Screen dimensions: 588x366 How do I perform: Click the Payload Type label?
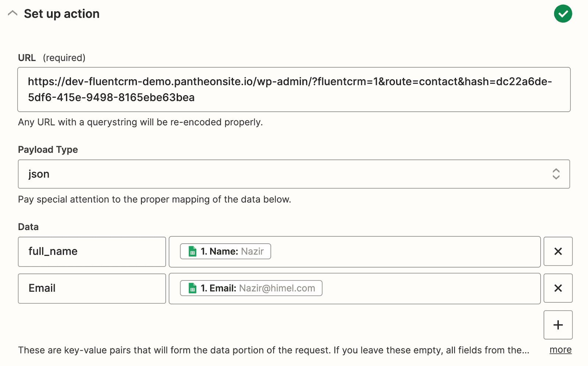[x=48, y=150]
